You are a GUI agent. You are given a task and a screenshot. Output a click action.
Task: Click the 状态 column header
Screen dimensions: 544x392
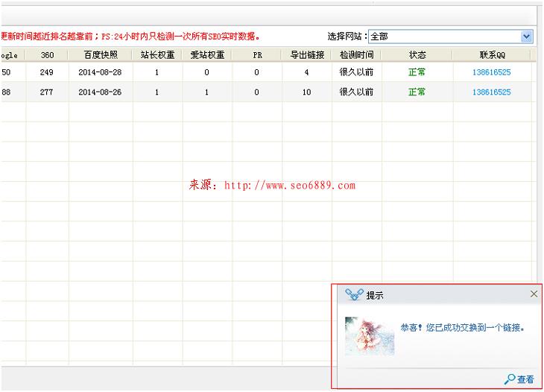tap(417, 54)
